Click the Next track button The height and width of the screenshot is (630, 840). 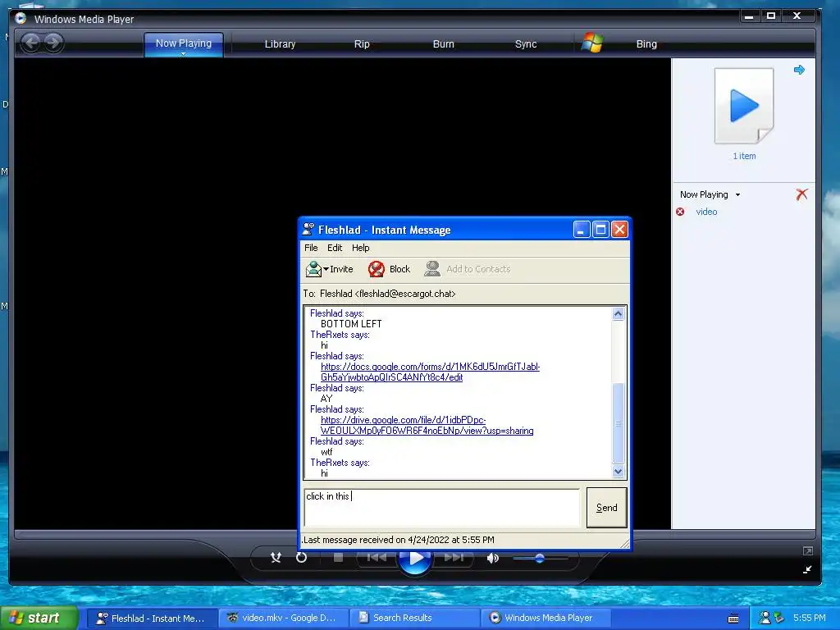click(454, 558)
